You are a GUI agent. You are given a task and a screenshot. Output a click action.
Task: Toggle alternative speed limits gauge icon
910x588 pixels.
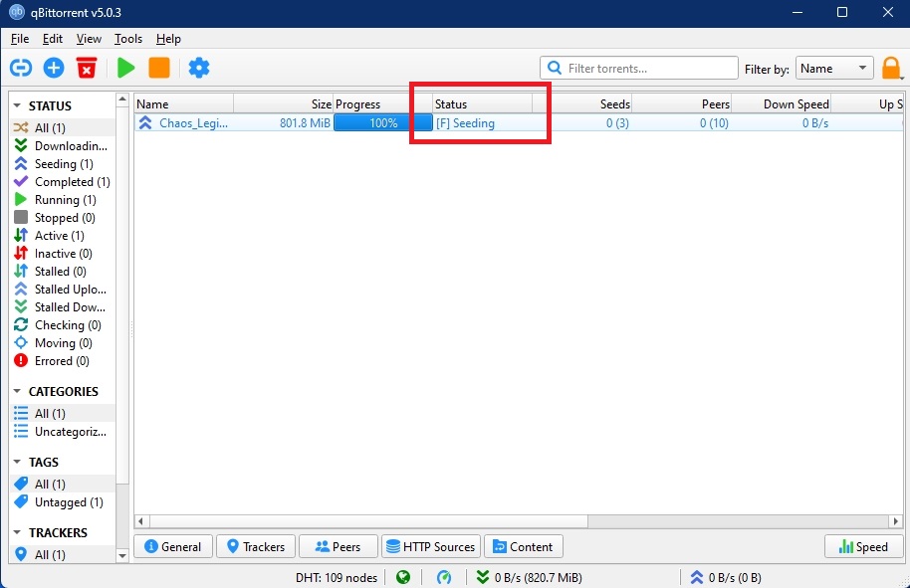444,577
